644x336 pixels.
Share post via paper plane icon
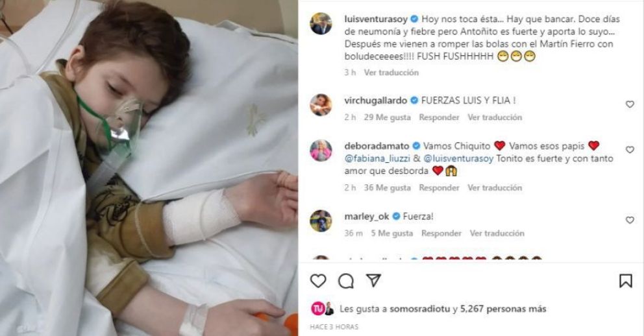pos(373,281)
